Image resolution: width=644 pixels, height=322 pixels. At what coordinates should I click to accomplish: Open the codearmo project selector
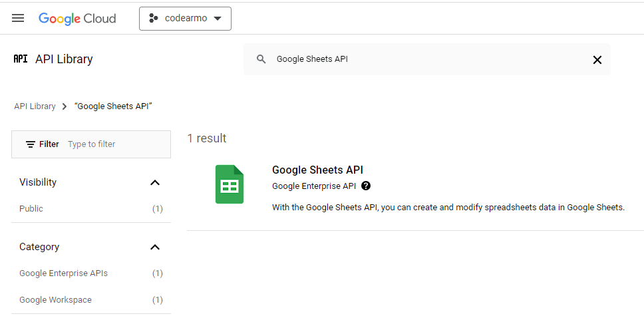click(x=185, y=19)
